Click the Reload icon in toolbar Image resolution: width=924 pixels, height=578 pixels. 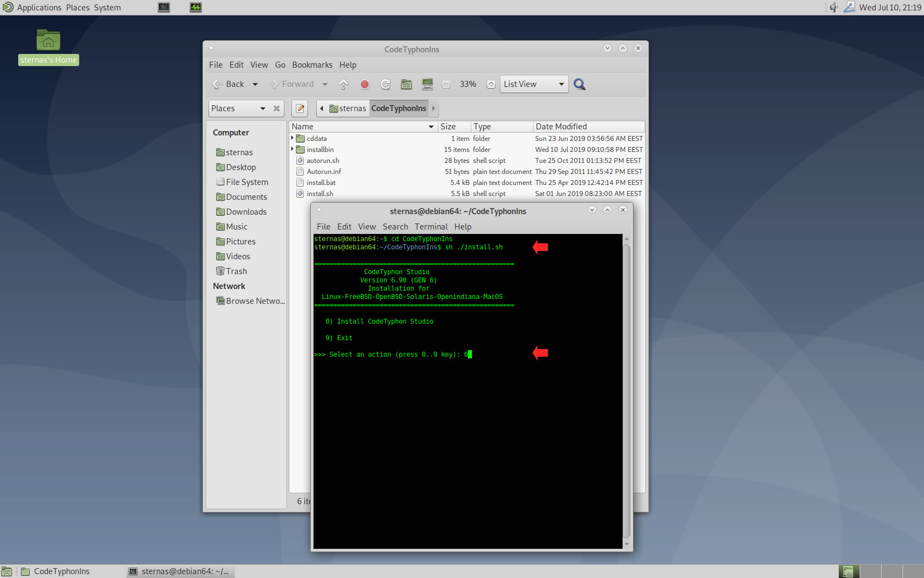[x=386, y=84]
